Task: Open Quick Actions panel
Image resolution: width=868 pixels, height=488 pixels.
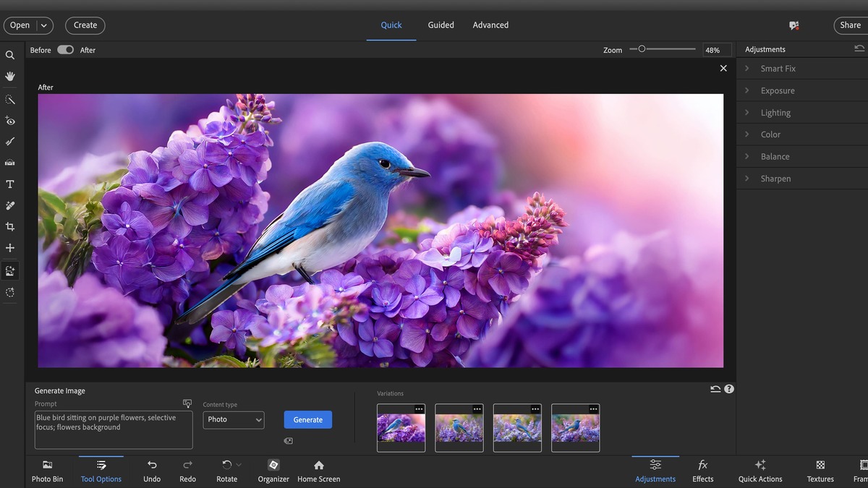Action: click(759, 471)
